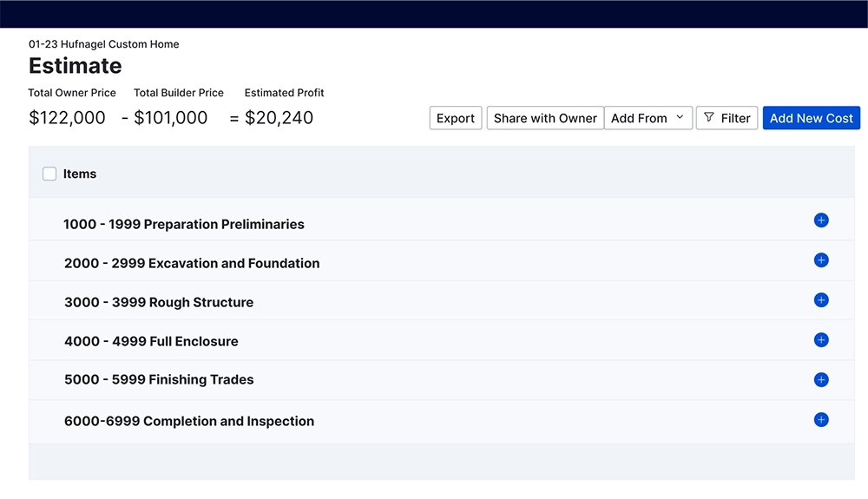Toggle the Items select-all checkbox

coord(49,174)
